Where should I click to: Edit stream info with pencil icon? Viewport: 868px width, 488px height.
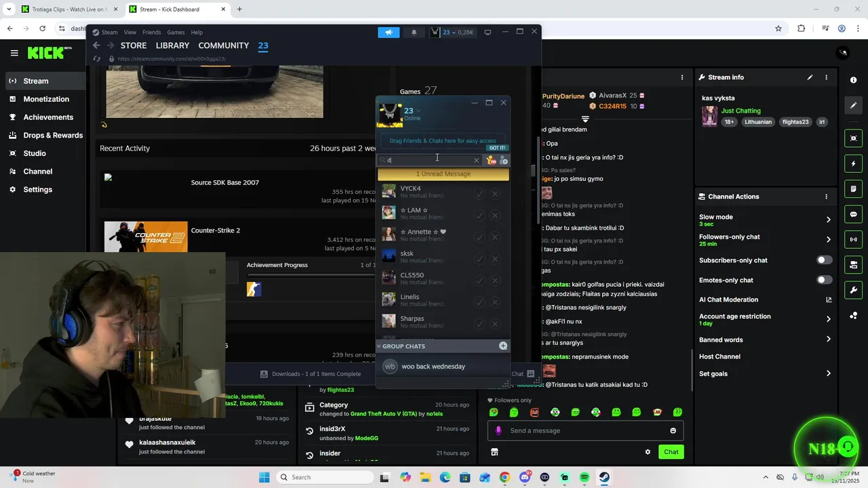810,77
